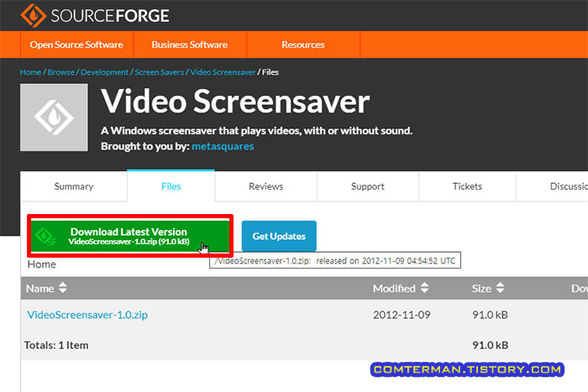Open the Resources menu
Screen dimensions: 588x392
click(303, 44)
